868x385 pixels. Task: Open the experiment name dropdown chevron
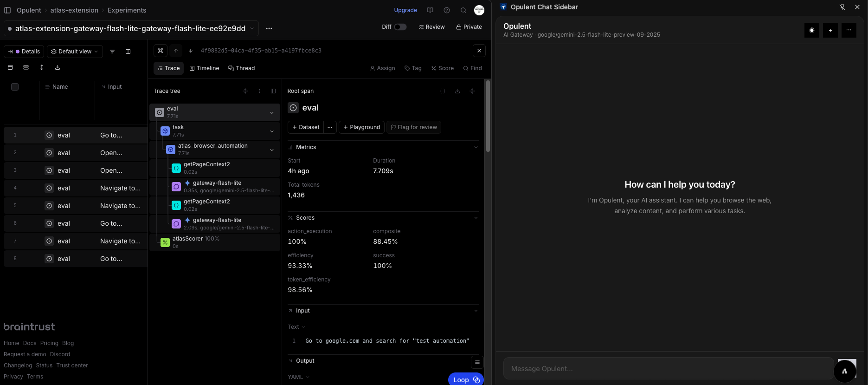252,28
